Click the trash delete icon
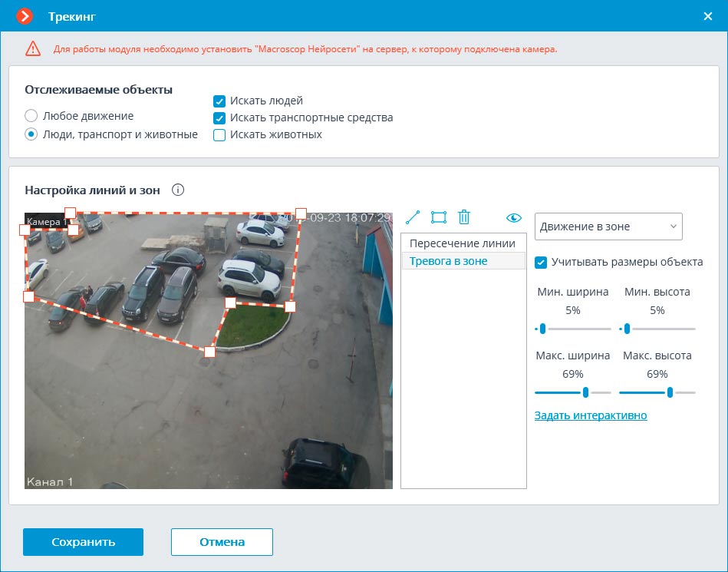The height and width of the screenshot is (572, 728). pyautogui.click(x=464, y=217)
